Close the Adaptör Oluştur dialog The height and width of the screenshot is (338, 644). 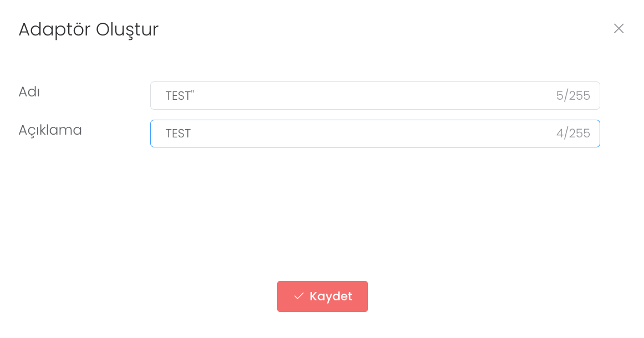[619, 28]
